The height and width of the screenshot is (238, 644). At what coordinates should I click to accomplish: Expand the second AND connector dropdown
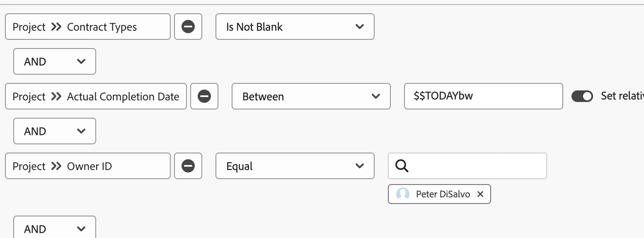coord(54,131)
